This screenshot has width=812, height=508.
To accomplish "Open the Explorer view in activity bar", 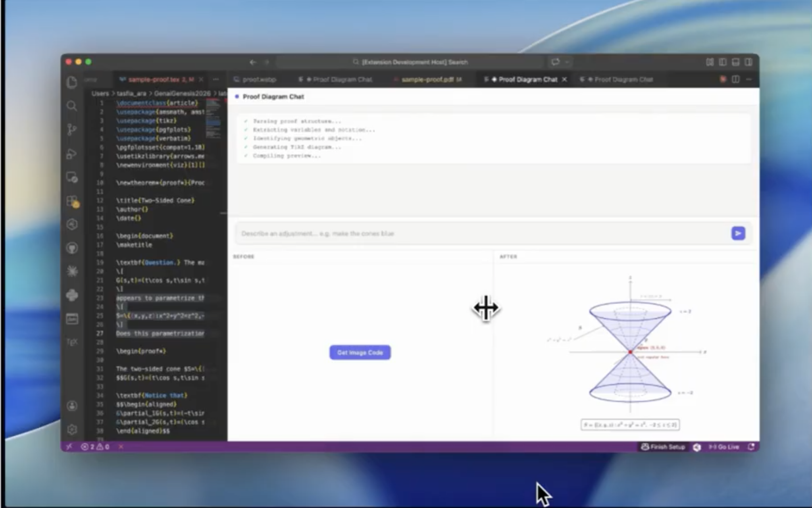I will tap(72, 82).
